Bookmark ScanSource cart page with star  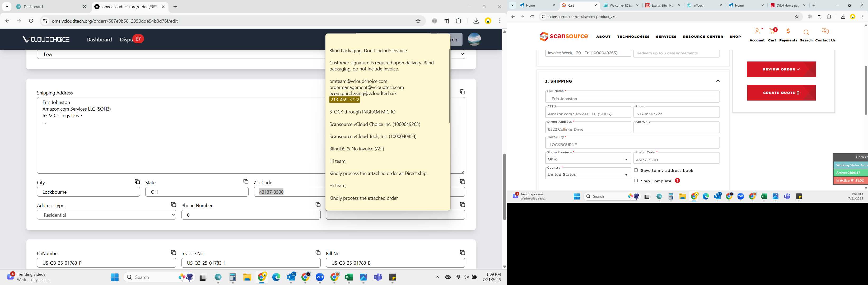pyautogui.click(x=797, y=16)
